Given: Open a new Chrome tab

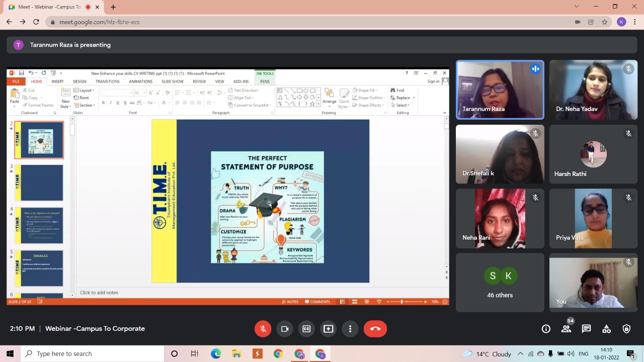Looking at the screenshot, I should pyautogui.click(x=113, y=7).
